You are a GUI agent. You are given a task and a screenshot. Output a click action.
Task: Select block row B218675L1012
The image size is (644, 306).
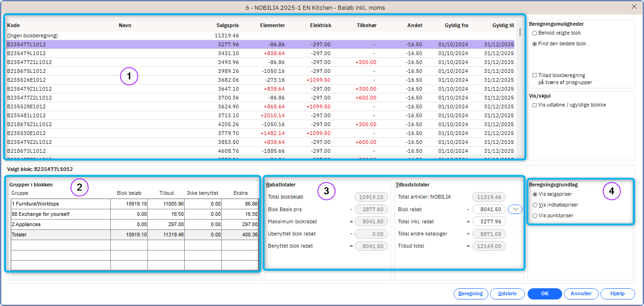coord(27,71)
